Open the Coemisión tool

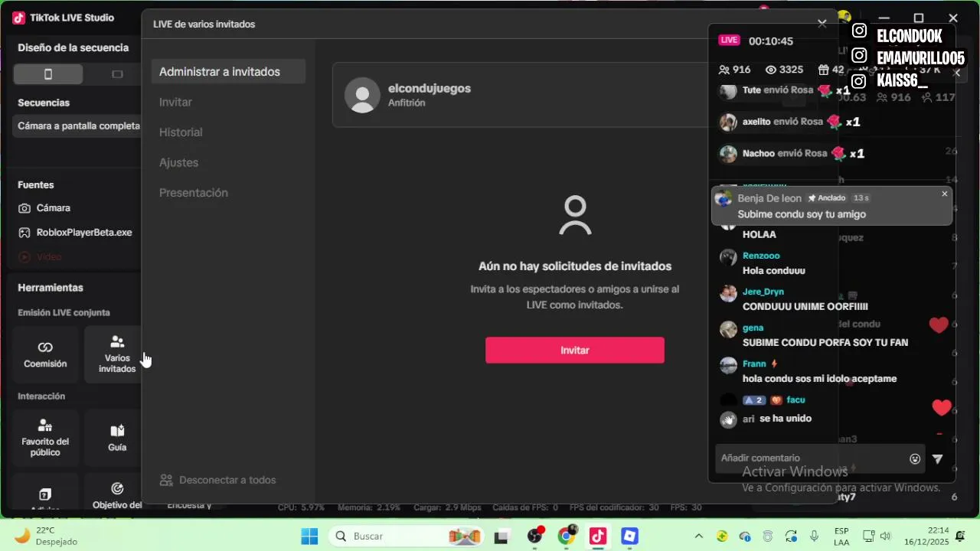45,354
